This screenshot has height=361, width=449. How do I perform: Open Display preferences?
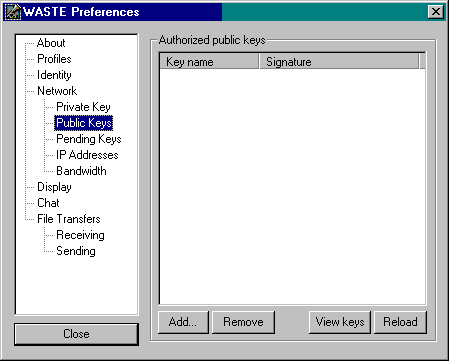54,187
